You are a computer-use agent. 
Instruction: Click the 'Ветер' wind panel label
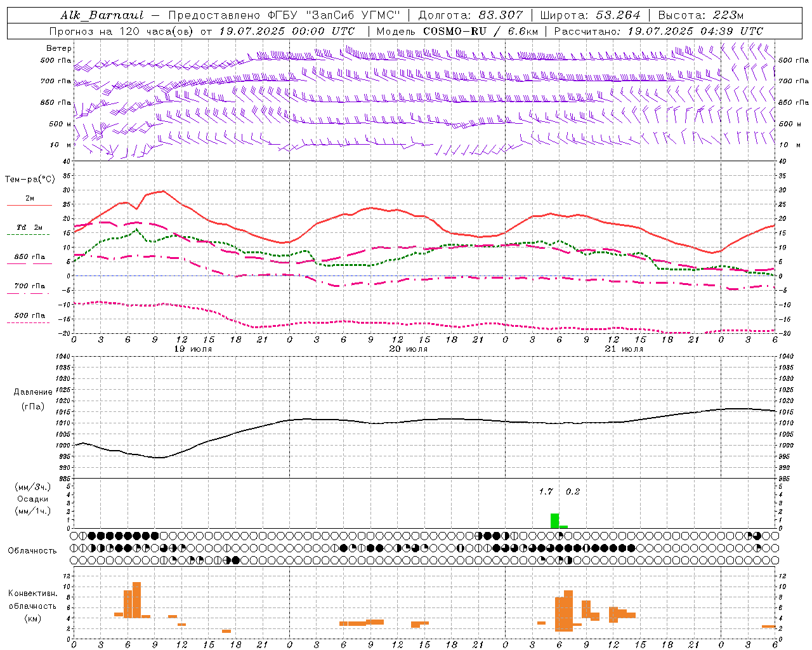pos(59,48)
